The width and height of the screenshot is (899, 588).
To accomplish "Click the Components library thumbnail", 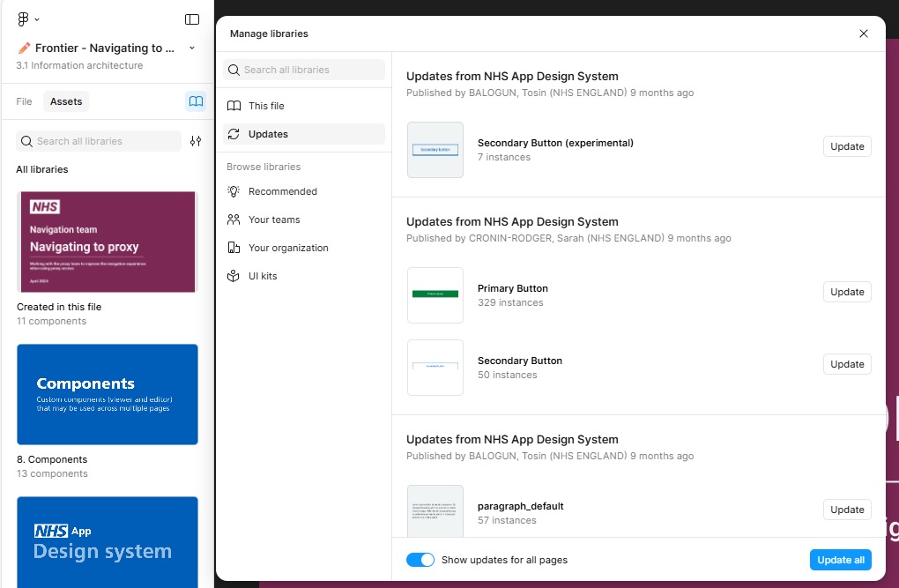I will [x=107, y=394].
